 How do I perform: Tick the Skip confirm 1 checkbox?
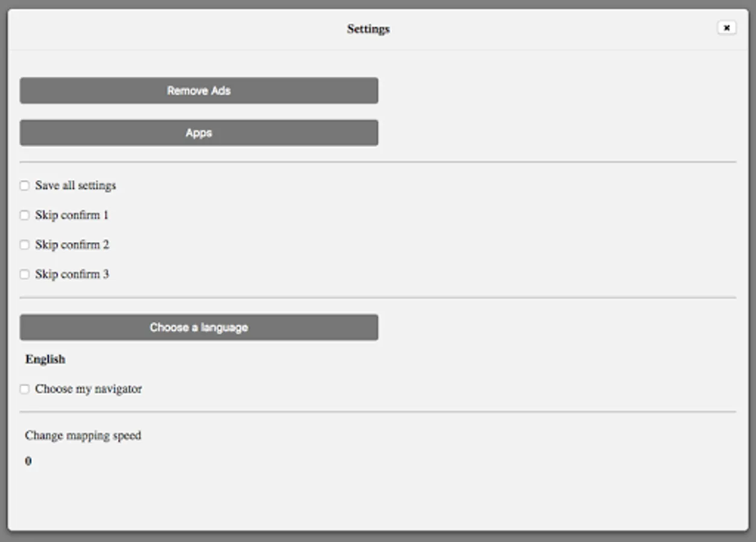25,215
